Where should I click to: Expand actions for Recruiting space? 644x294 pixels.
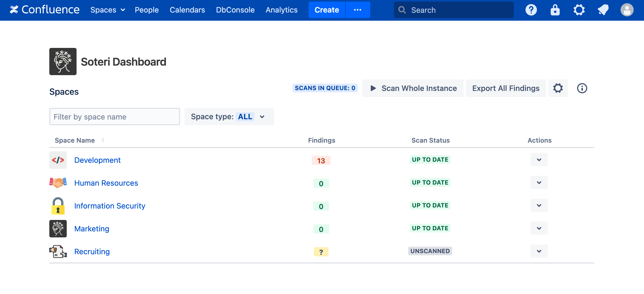coord(539,251)
